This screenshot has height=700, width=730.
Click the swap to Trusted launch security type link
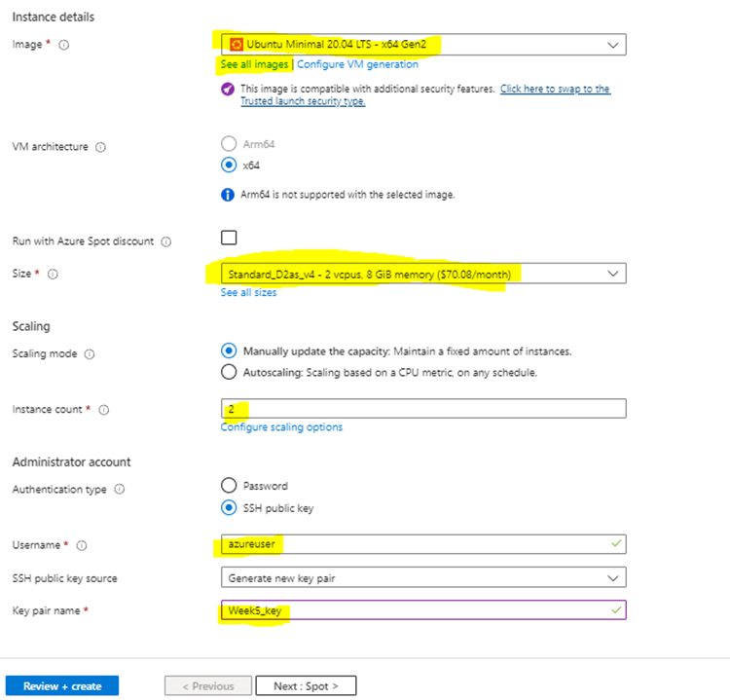pos(425,95)
